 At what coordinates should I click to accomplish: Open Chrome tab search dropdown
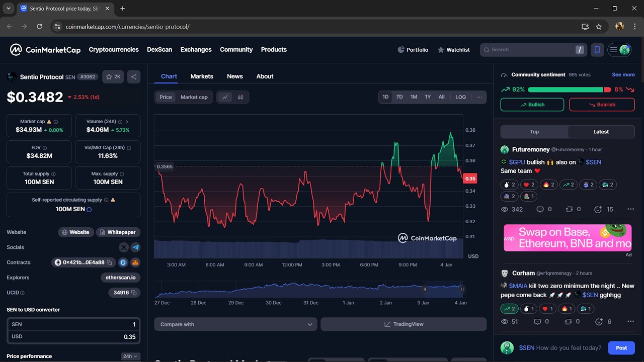pyautogui.click(x=9, y=9)
